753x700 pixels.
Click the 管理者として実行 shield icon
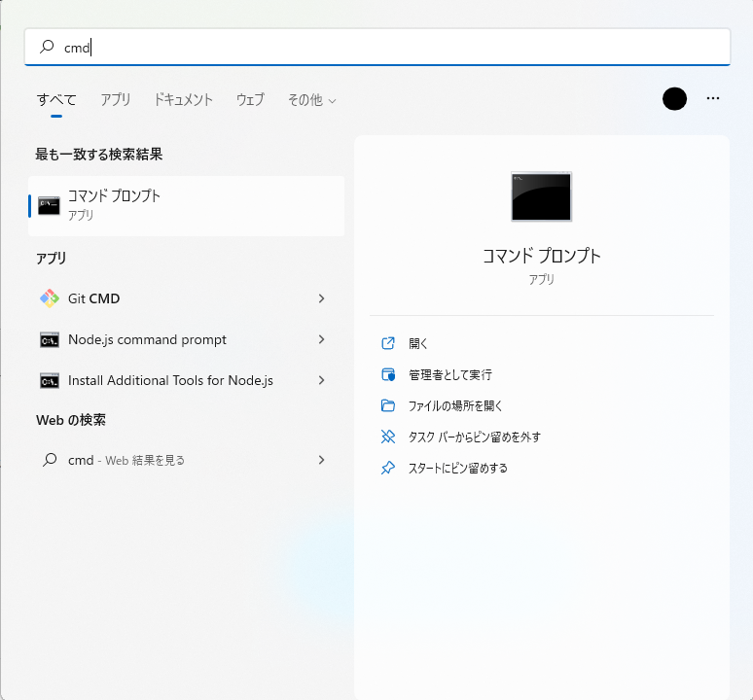click(388, 374)
